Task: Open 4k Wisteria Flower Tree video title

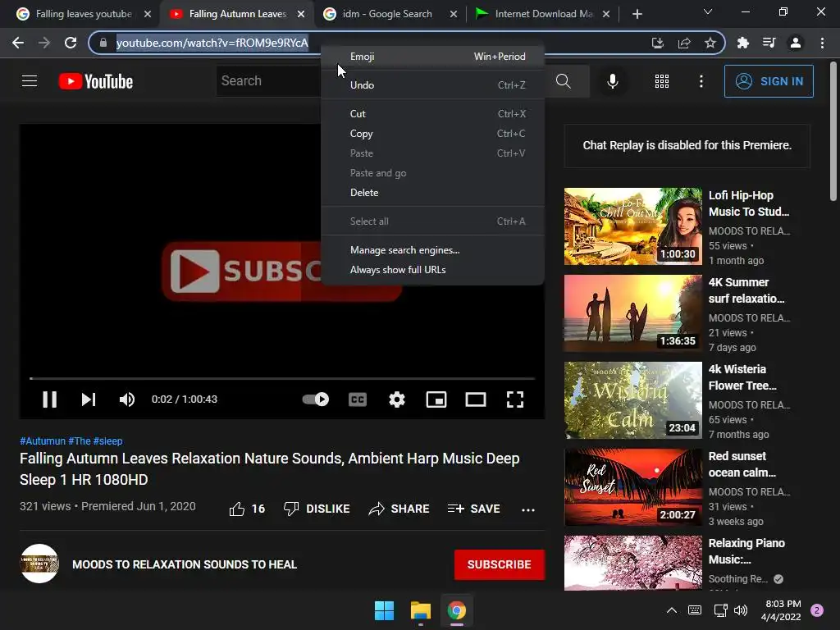Action: pyautogui.click(x=742, y=377)
